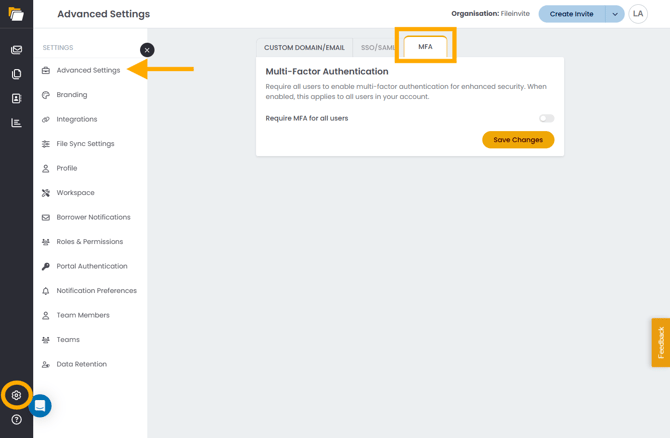Viewport: 670px width, 438px height.
Task: Open the blue chat widget bubble
Action: (40, 406)
